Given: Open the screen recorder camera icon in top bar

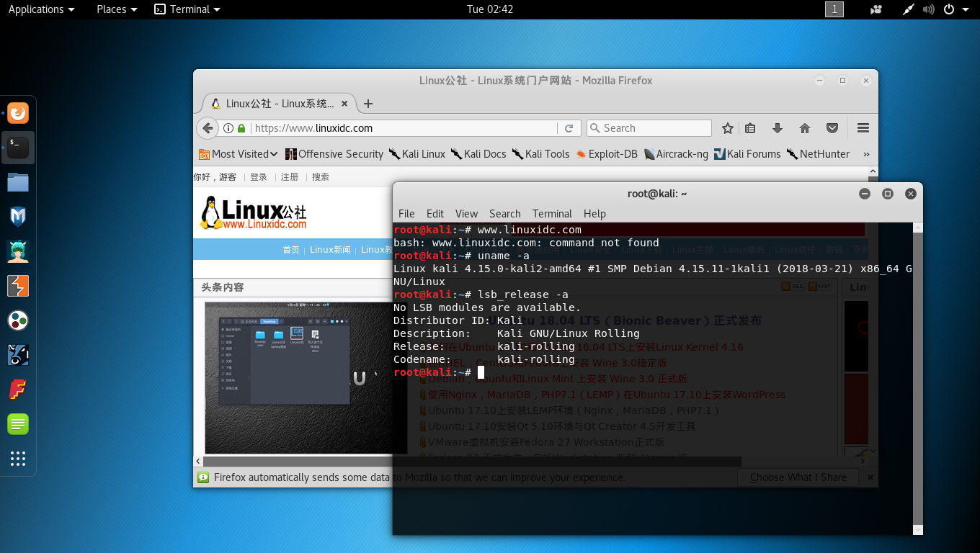Looking at the screenshot, I should click(x=876, y=9).
